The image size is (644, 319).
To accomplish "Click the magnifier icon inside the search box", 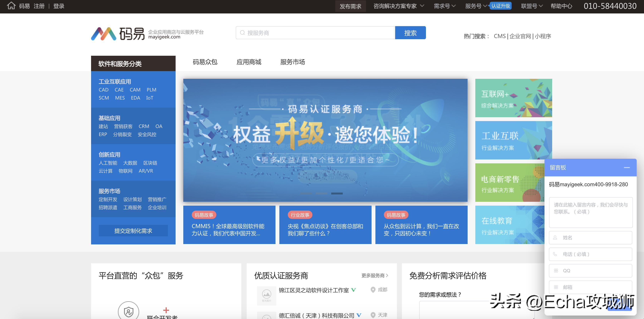I will pyautogui.click(x=242, y=32).
